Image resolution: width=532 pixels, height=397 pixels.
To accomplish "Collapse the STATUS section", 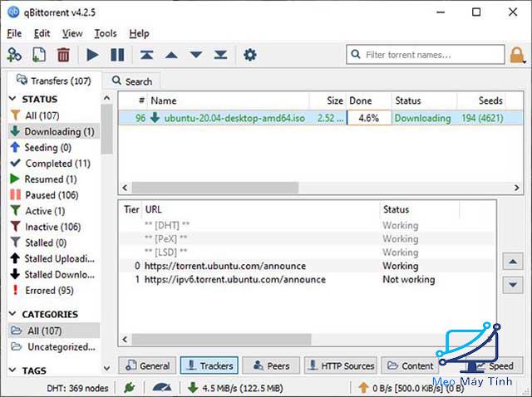I will [x=12, y=99].
